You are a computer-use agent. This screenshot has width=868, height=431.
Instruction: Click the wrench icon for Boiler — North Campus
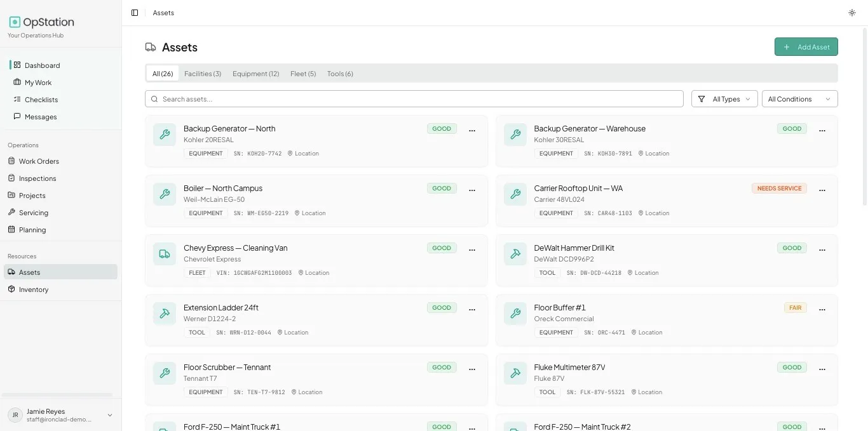[165, 194]
